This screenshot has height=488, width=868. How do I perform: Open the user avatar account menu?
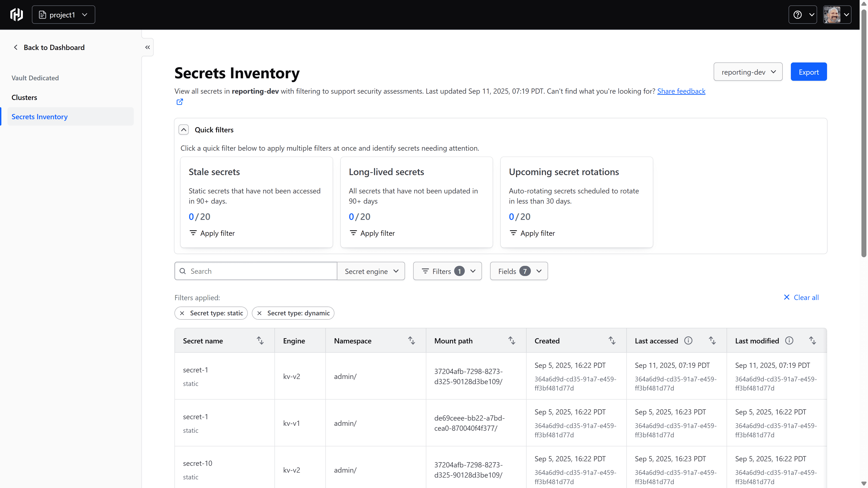[x=837, y=14]
